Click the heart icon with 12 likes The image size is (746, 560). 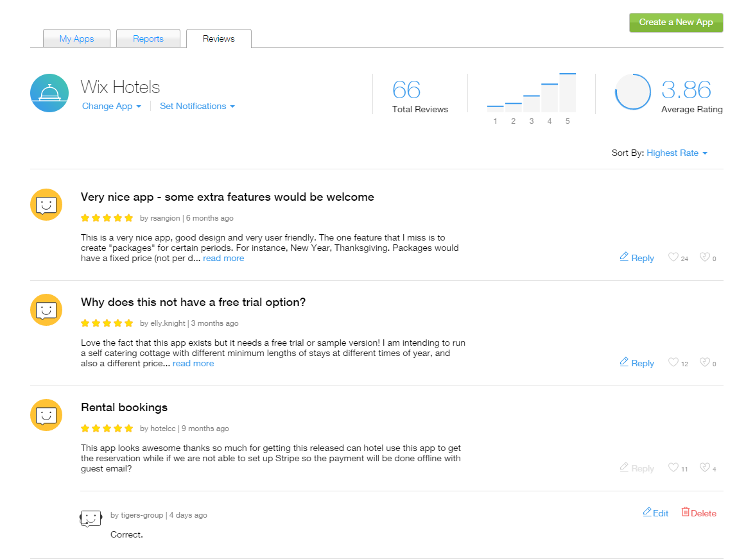tap(673, 362)
